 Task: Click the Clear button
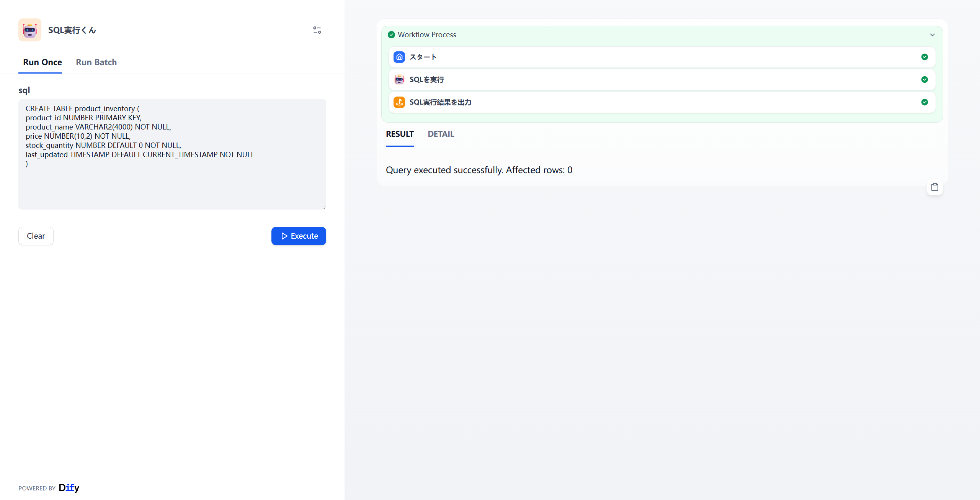pos(36,236)
